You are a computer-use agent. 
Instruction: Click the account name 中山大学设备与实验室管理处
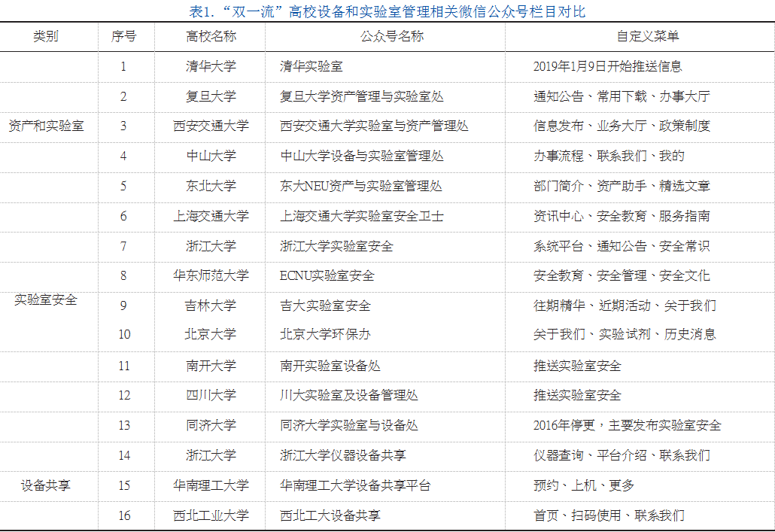362,156
